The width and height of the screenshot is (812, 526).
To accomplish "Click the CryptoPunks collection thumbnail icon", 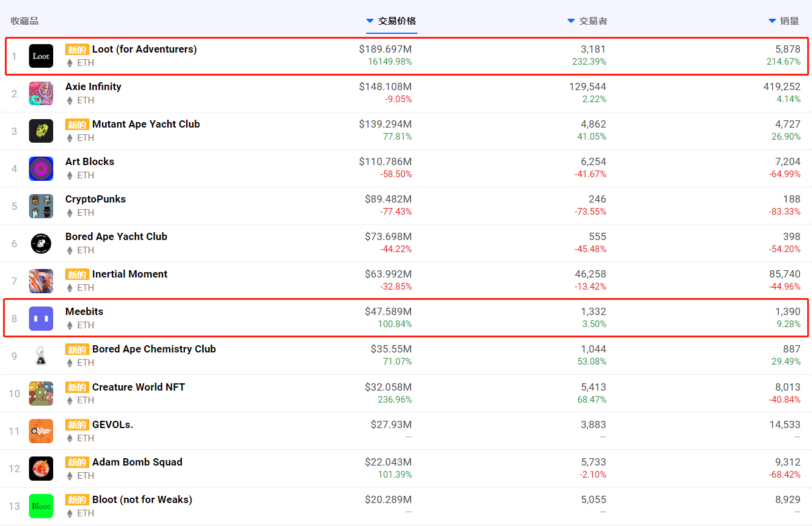I will (x=41, y=206).
